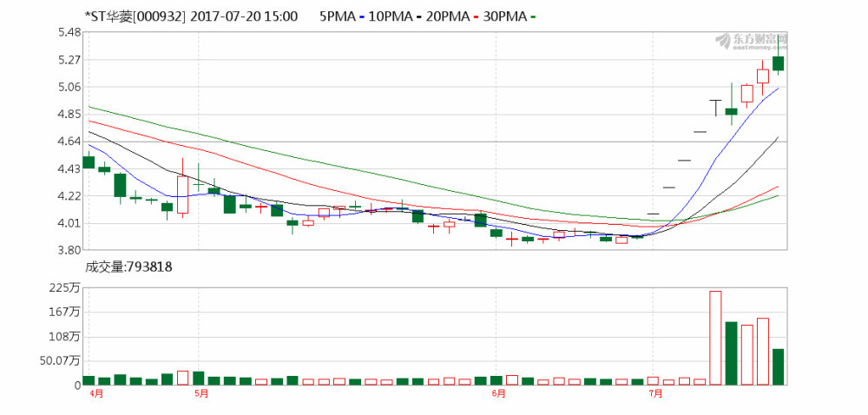Click the 3.80 price axis label
868x415 pixels.
[69, 251]
